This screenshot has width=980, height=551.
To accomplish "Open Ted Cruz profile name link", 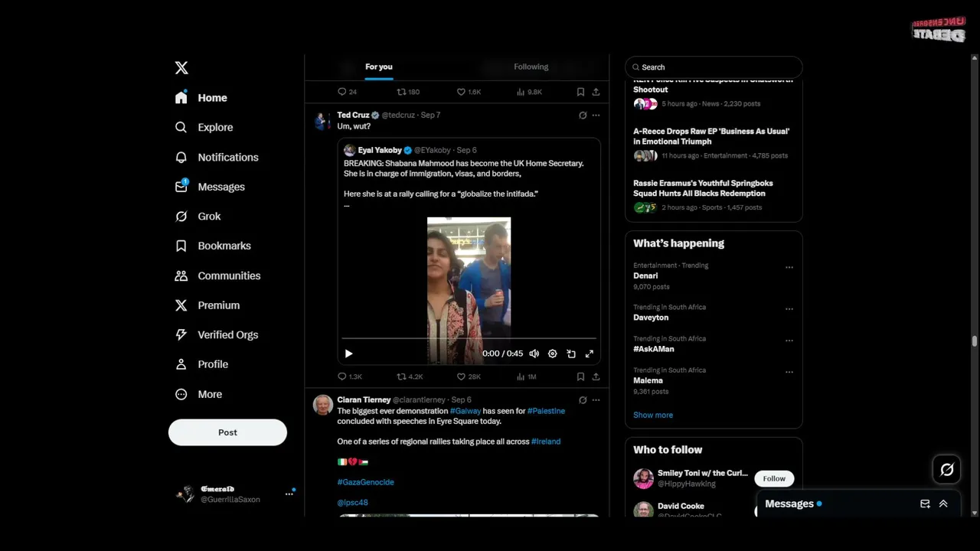I will coord(353,115).
